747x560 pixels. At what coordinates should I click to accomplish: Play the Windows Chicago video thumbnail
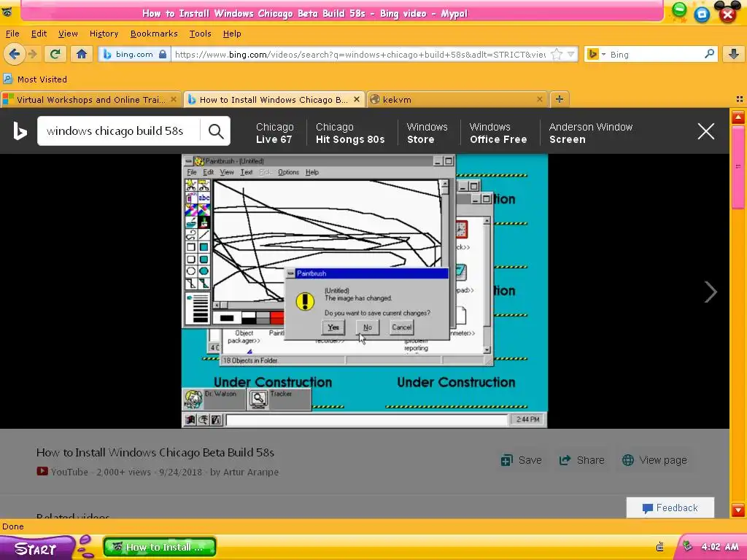click(x=365, y=291)
